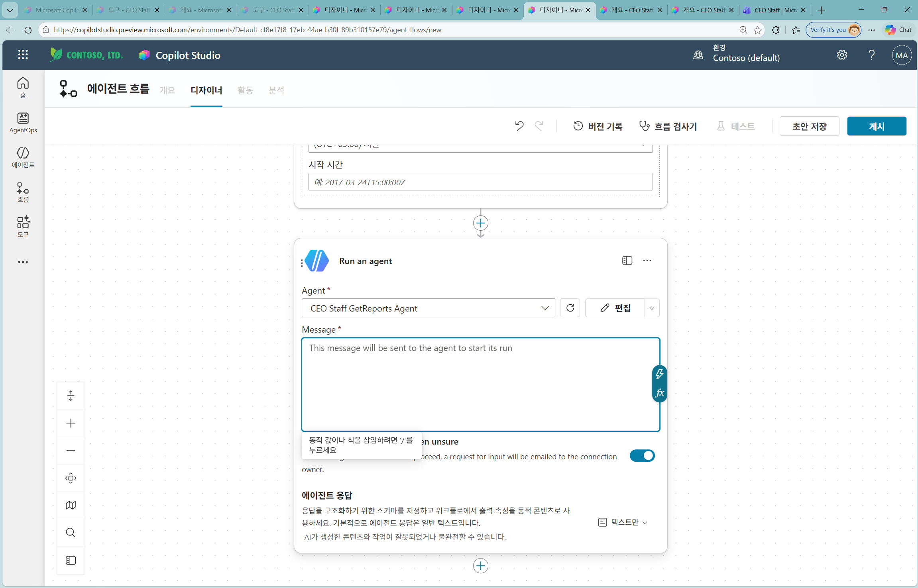Open 도구 in the left sidebar
Viewport: 918px width, 588px height.
23,227
